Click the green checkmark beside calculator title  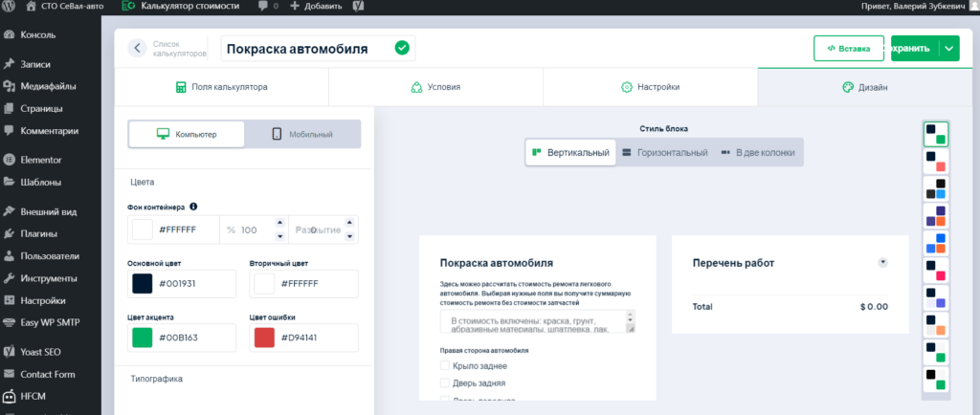[x=402, y=48]
